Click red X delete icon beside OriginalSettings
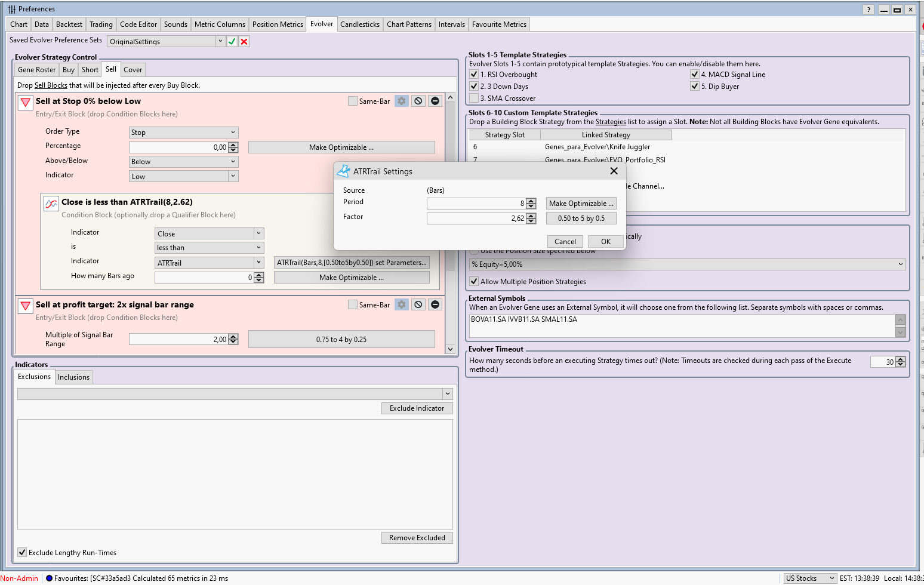924x585 pixels. click(x=244, y=41)
